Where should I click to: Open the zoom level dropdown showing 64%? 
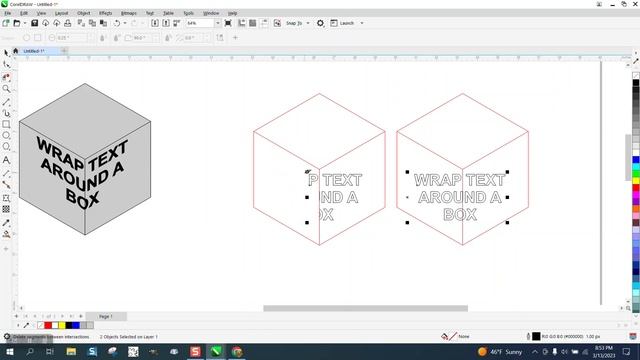(218, 23)
